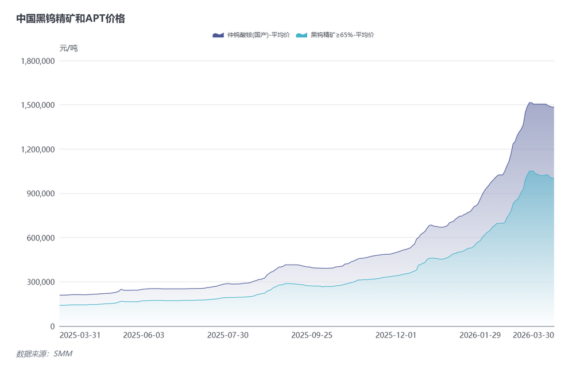
Task: Toggle the 黑钨精矿≥65%-平均价 series label
Action: tap(342, 35)
